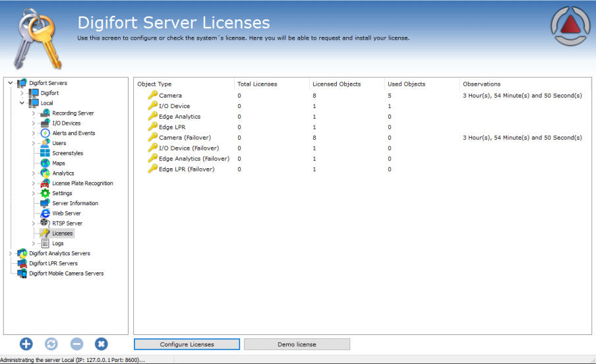Click Camera row's Used Objects value 5
Image resolution: width=596 pixels, height=364 pixels.
[389, 96]
